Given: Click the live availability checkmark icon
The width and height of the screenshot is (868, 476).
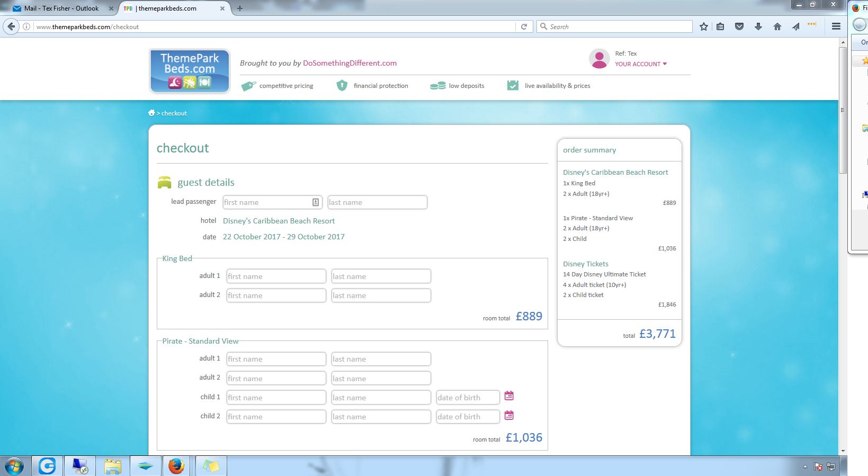Looking at the screenshot, I should (x=513, y=85).
